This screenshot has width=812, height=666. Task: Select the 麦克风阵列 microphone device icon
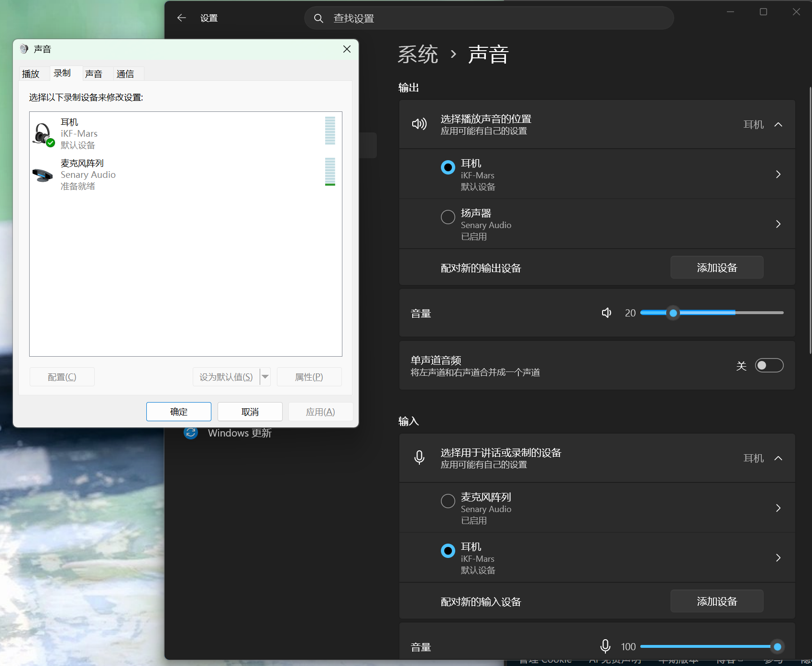(x=43, y=175)
